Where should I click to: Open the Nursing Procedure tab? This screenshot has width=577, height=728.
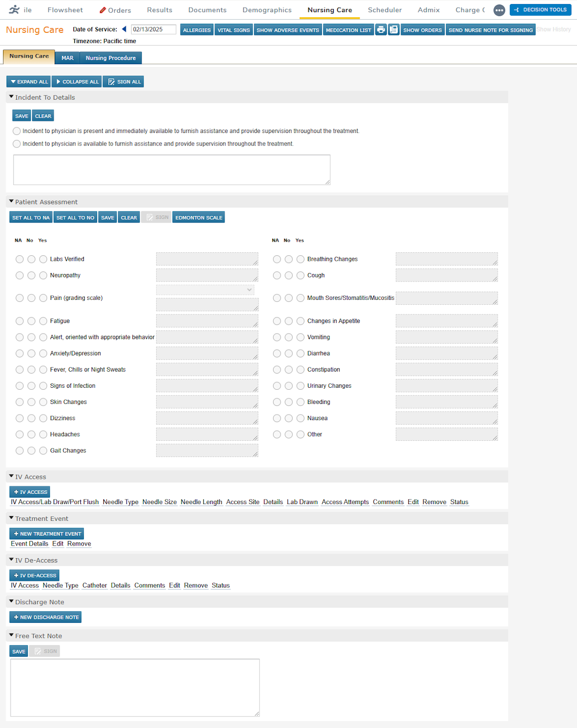(110, 58)
